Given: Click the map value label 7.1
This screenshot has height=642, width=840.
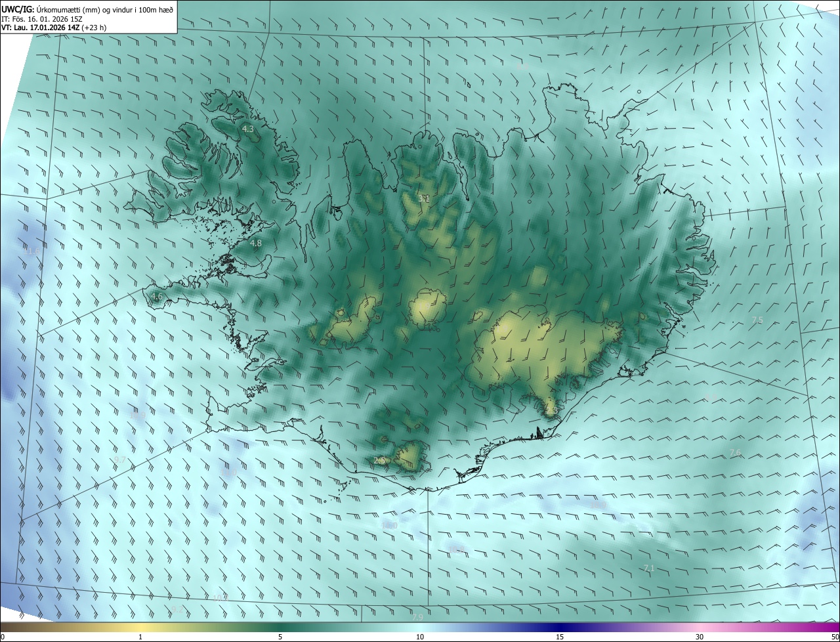Looking at the screenshot, I should click(649, 568).
